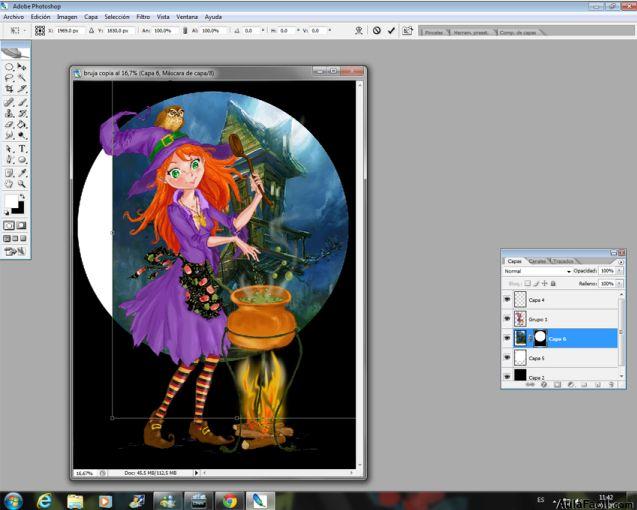
Task: Toggle relative positioning triangle in options bar
Action: pos(91,30)
